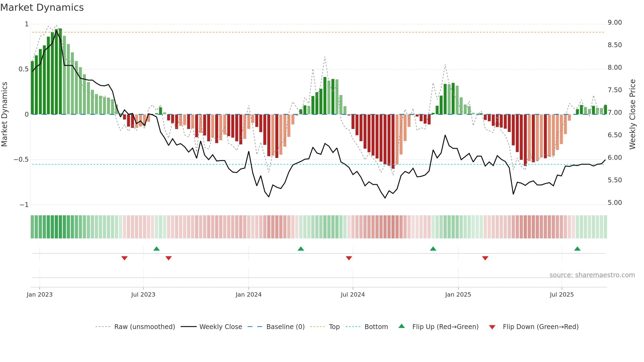Click the red flip-down marker in August 2023
This screenshot has height=362, width=644.
pyautogui.click(x=169, y=258)
